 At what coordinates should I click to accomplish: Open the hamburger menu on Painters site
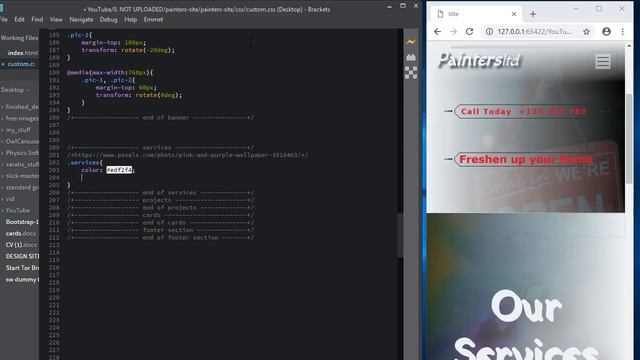click(x=602, y=62)
